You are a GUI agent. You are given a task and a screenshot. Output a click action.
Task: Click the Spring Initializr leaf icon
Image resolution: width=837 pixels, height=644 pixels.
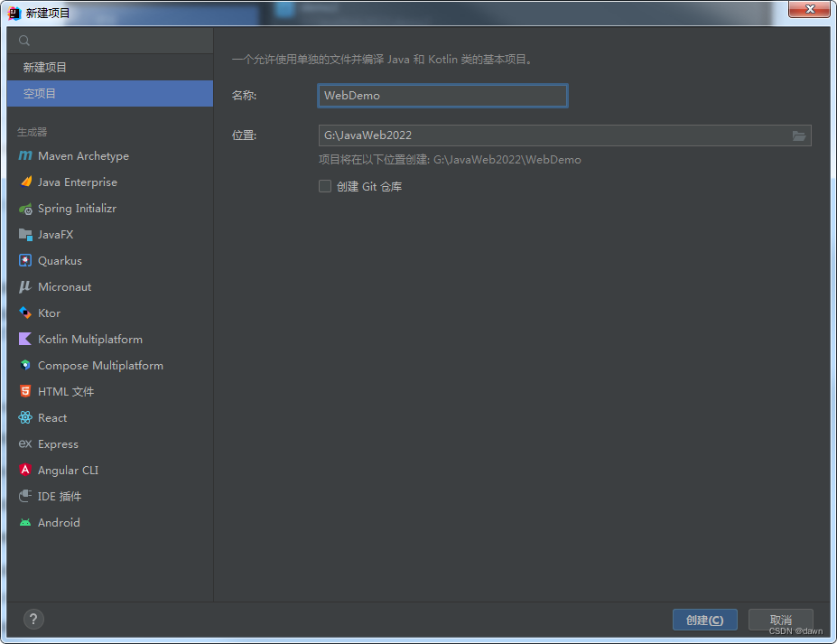(25, 209)
